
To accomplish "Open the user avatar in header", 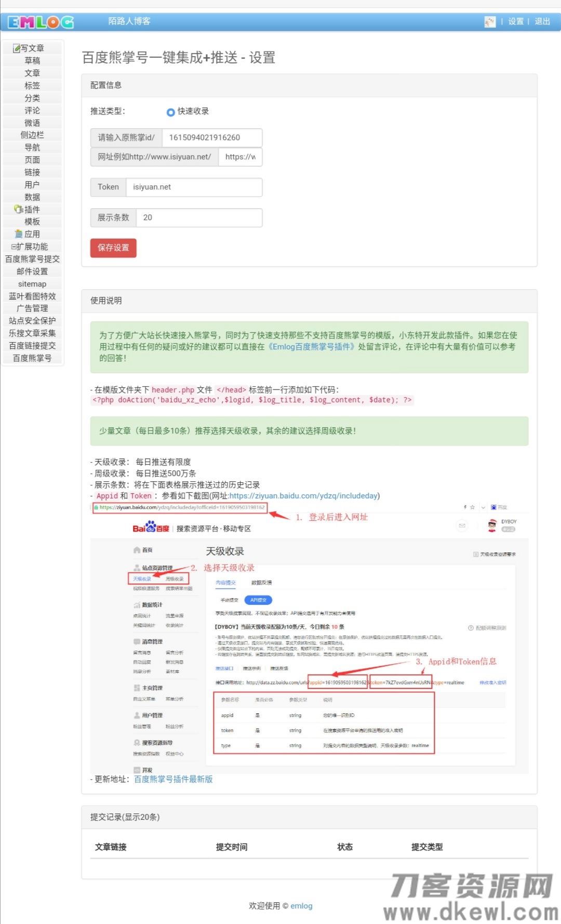I will click(490, 22).
